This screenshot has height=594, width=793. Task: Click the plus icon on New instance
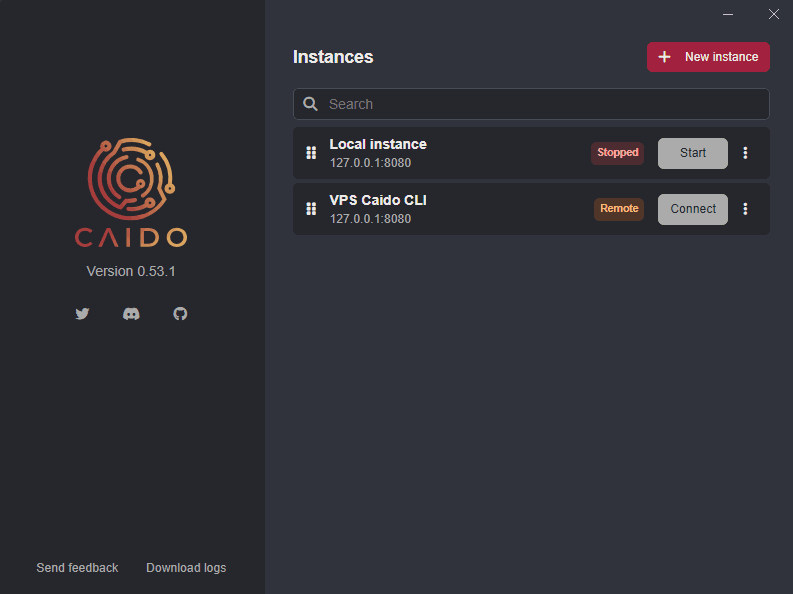click(664, 57)
